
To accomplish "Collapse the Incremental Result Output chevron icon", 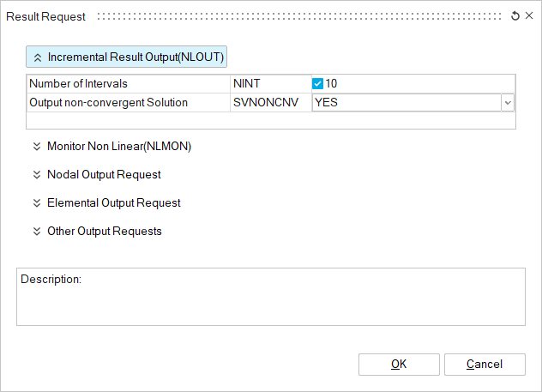I will click(38, 57).
